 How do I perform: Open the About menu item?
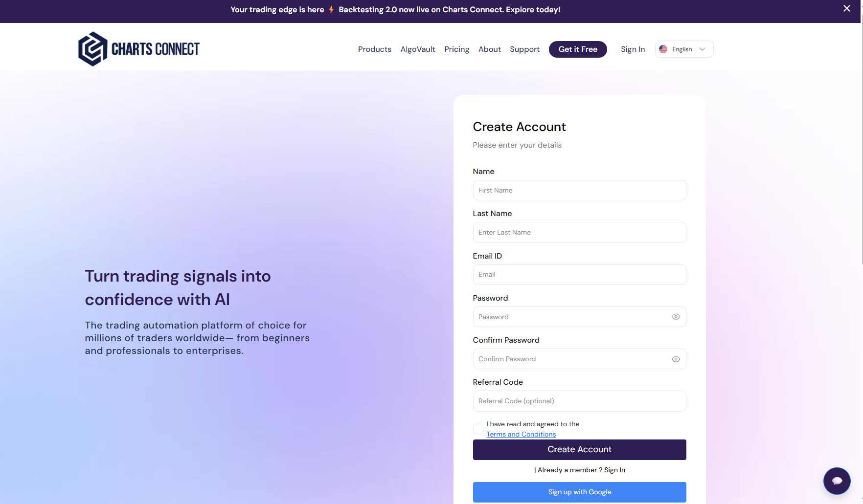click(489, 49)
